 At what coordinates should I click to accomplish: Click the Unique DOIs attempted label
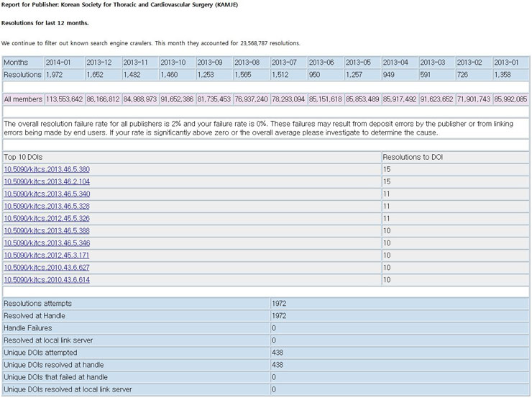click(x=40, y=353)
